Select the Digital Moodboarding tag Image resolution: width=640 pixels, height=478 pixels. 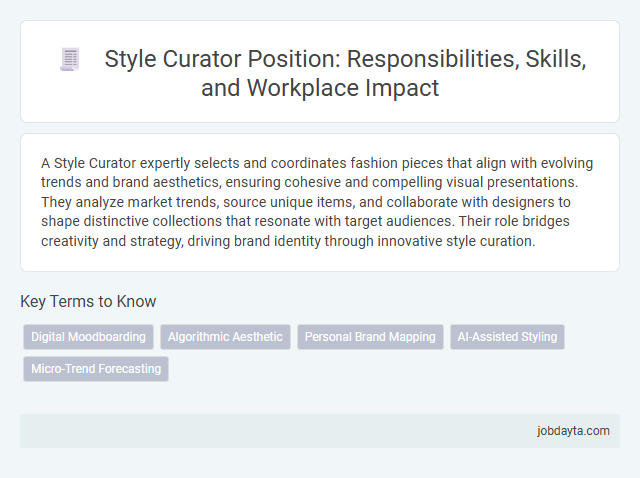coord(88,337)
